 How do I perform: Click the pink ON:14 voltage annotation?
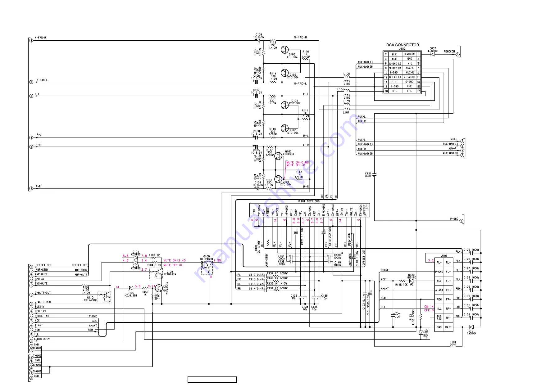click(429, 307)
